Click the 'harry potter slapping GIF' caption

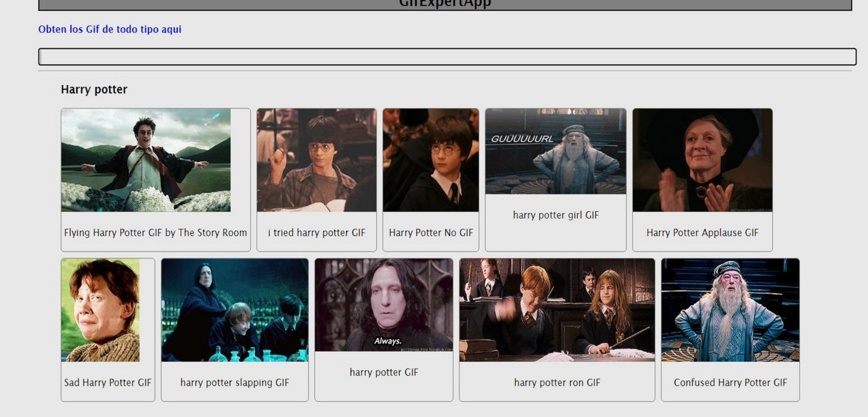234,383
